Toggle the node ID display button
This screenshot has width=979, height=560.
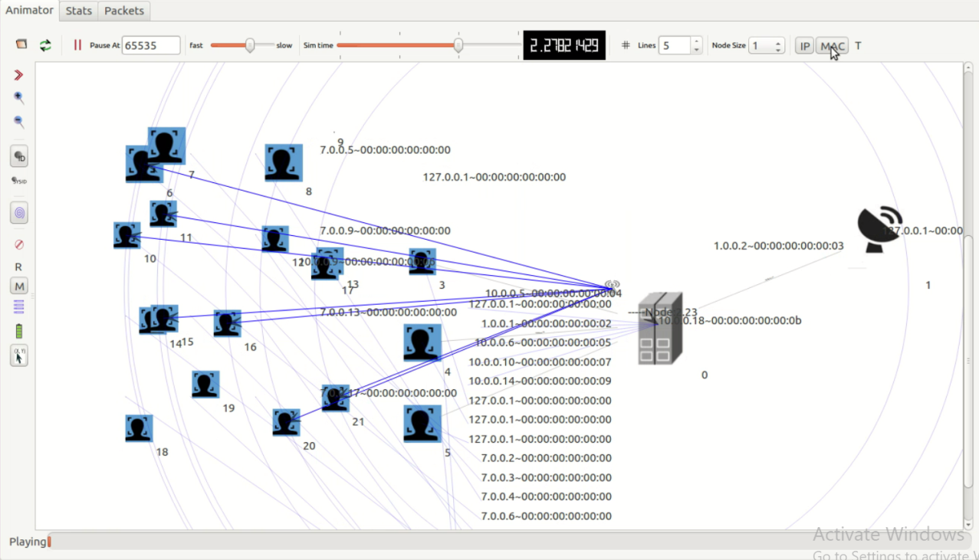tap(19, 157)
